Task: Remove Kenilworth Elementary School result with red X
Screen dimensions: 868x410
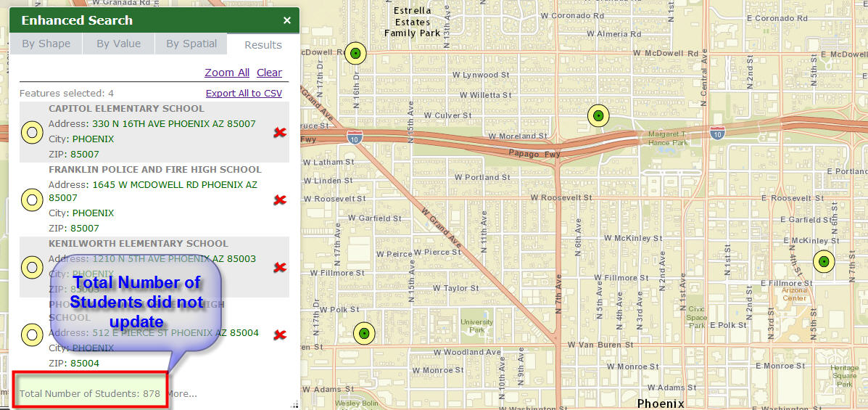Action: 280,268
